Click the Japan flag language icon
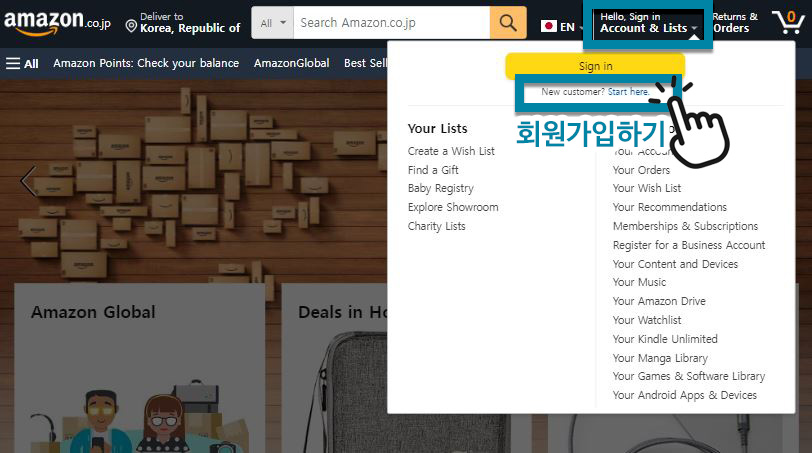812x453 pixels. click(549, 26)
